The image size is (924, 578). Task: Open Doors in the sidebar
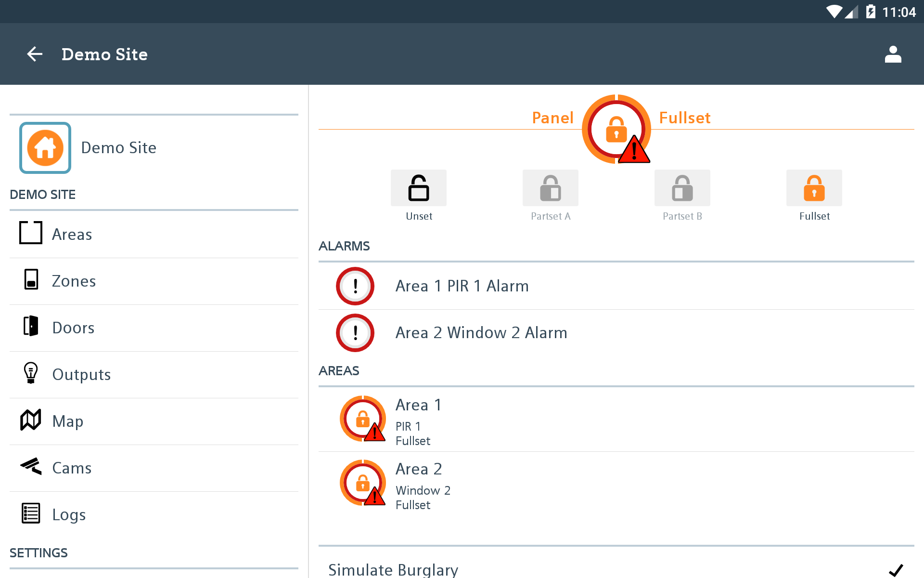click(x=154, y=328)
